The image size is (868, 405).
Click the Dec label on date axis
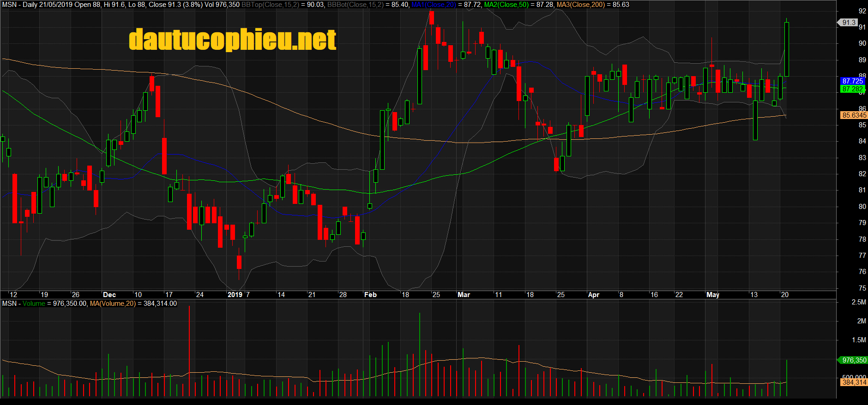(109, 295)
